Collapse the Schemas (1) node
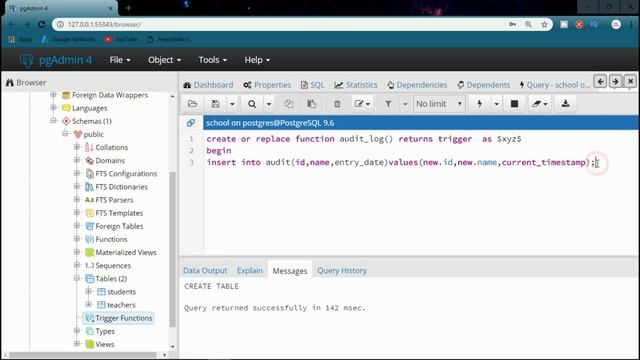 point(53,121)
